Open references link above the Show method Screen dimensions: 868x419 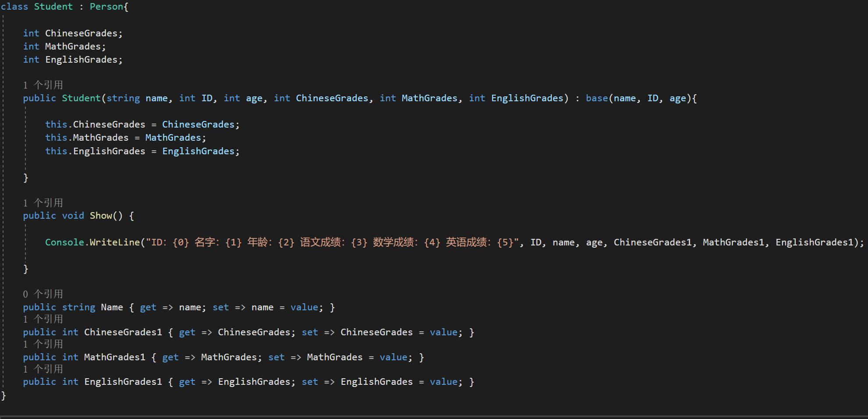pyautogui.click(x=43, y=203)
